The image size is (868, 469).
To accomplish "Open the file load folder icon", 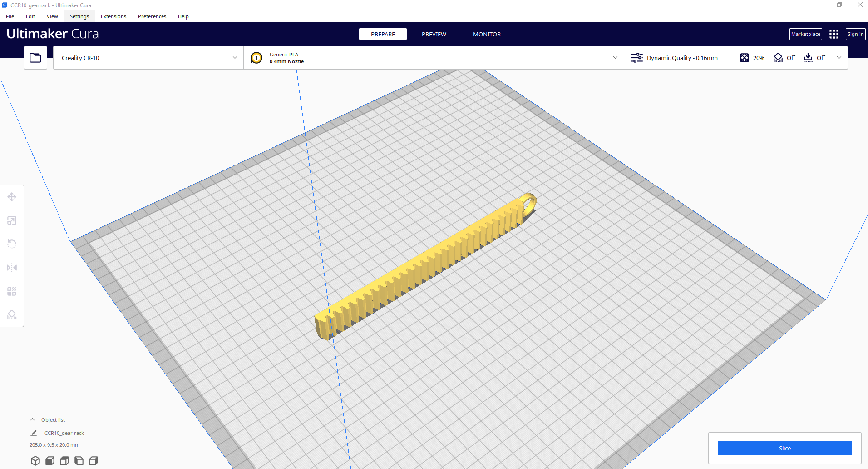I will point(35,57).
